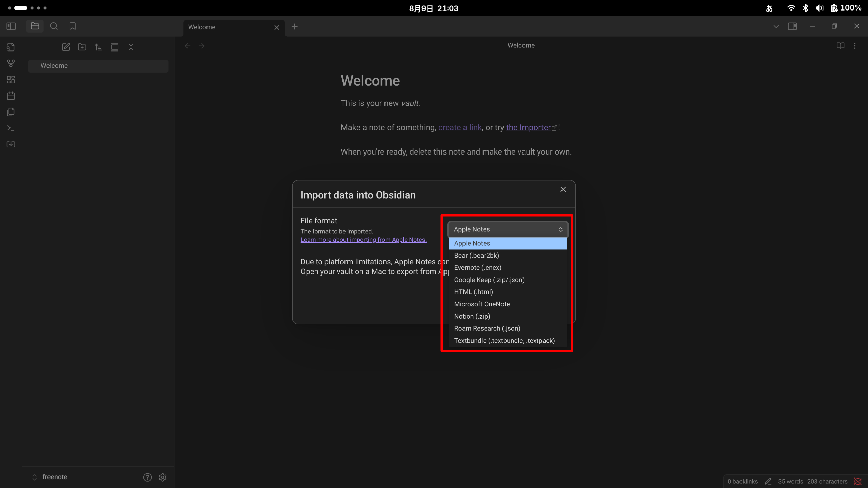Screen dimensions: 868x488
Task: Open command palette ribbon icon
Action: 11,128
